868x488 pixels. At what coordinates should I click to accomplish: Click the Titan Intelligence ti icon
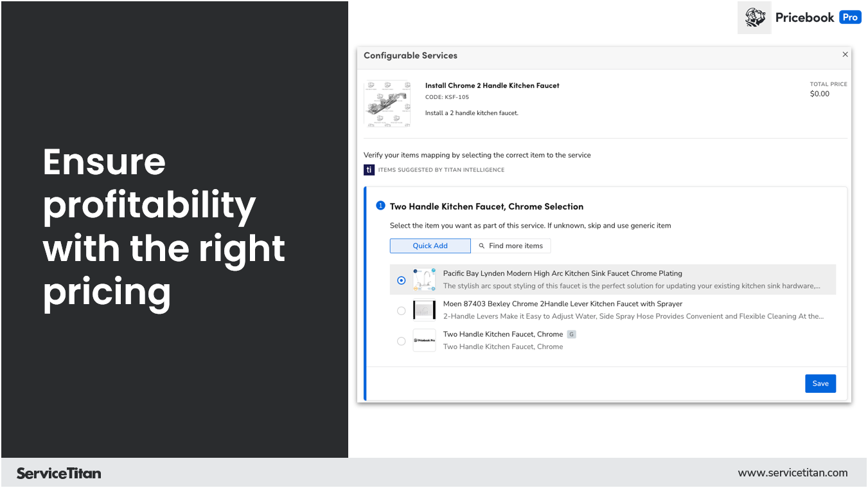369,170
